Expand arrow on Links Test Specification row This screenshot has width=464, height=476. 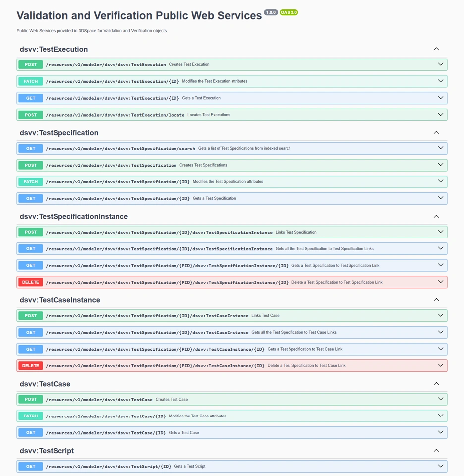click(x=440, y=232)
